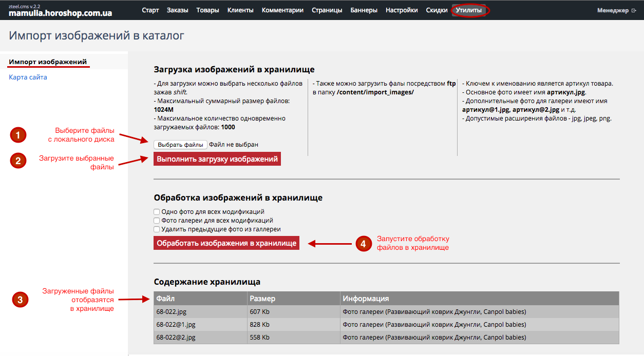This screenshot has height=356, width=644.
Task: Click the Обработка изображений в хранилище heading
Action: click(238, 197)
